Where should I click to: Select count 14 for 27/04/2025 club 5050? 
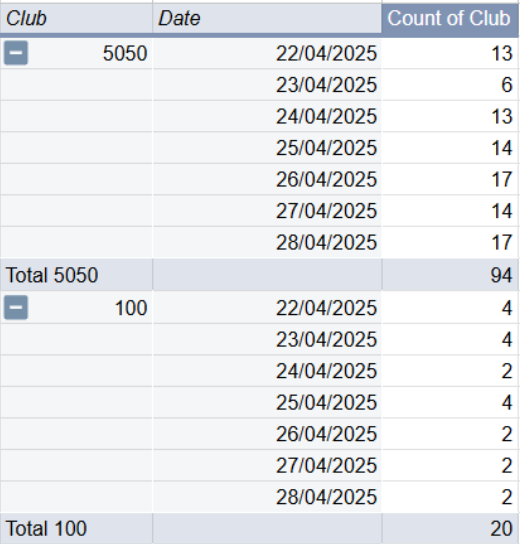pyautogui.click(x=450, y=211)
